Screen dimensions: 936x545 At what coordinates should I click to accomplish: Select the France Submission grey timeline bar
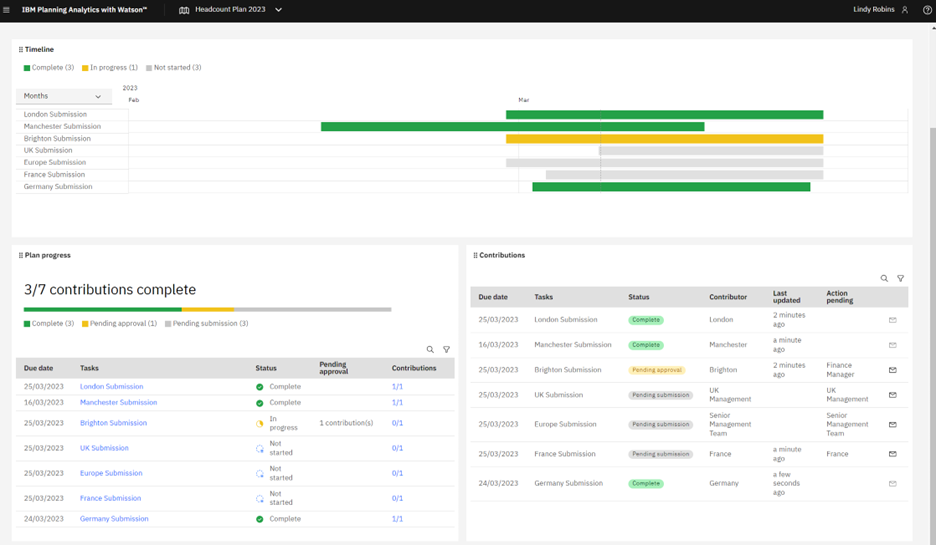[x=684, y=175]
